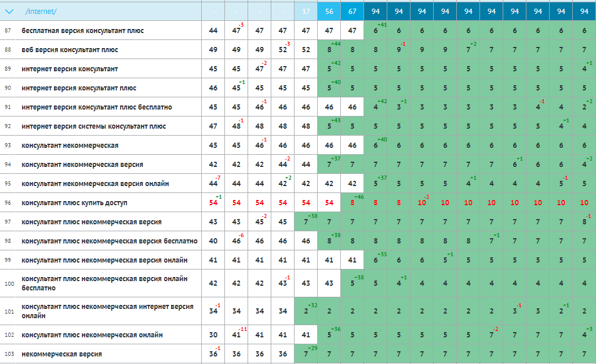596x364 pixels.
Task: Select keyword консультант некоммерческая in row 93
Action: tap(70, 145)
